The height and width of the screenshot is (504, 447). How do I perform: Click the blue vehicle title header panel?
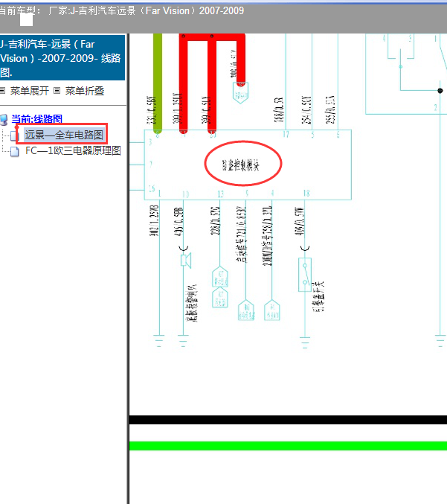62,58
